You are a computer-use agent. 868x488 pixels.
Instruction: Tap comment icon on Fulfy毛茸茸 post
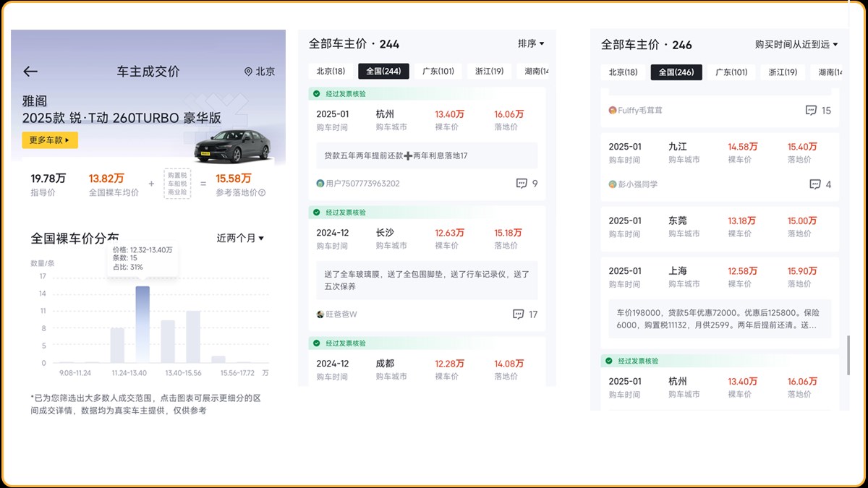811,111
